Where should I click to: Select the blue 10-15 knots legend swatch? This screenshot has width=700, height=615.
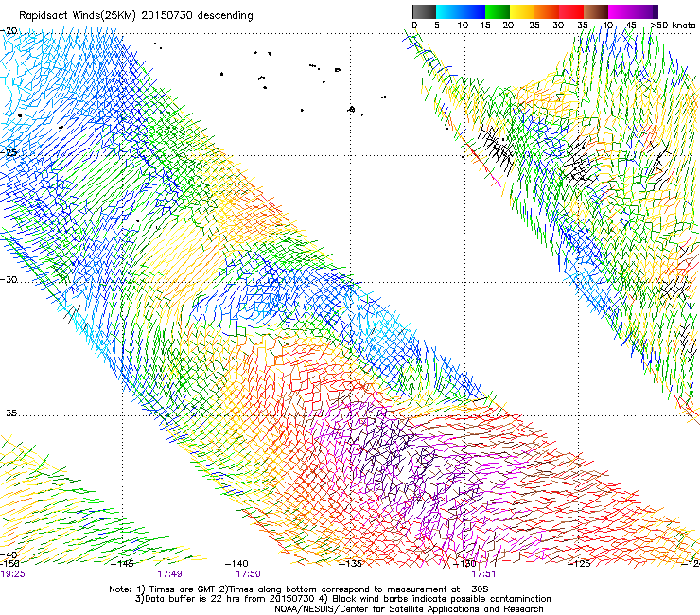pos(473,11)
